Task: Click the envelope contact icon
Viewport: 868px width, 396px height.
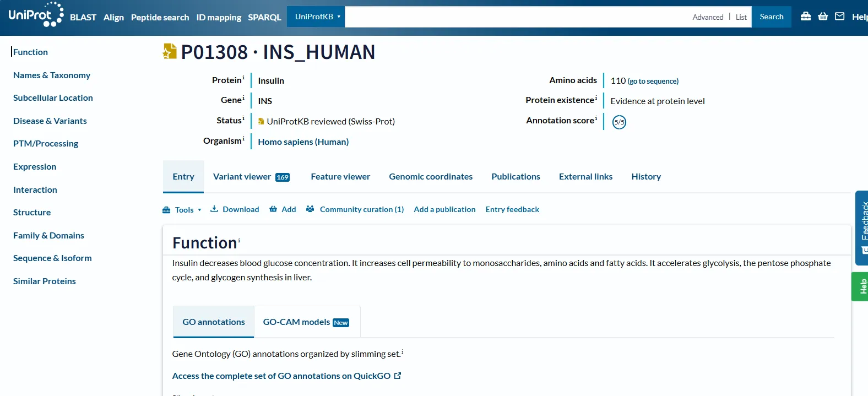Action: [839, 17]
